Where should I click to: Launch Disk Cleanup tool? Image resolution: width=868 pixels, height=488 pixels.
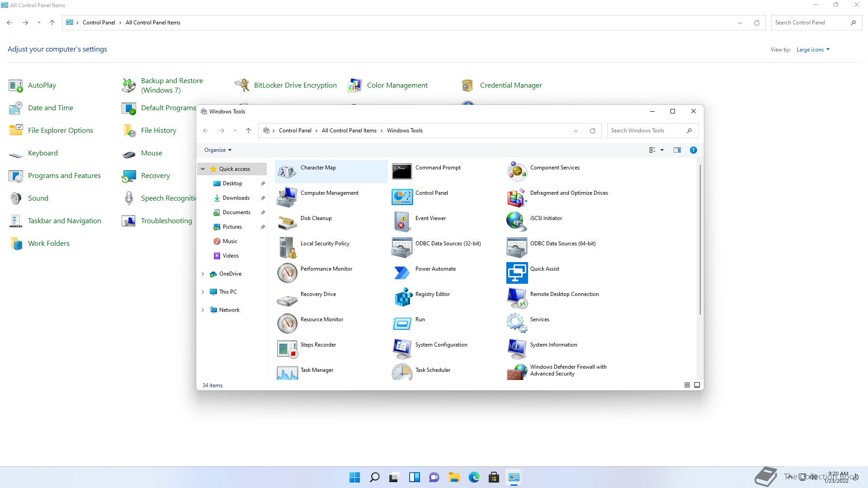point(287,221)
